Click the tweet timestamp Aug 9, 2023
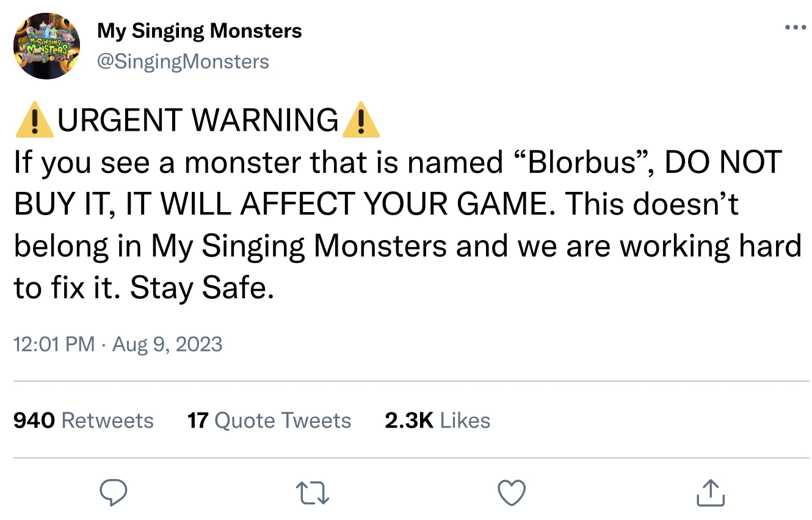Viewport: 812px width, 520px height. (x=118, y=344)
